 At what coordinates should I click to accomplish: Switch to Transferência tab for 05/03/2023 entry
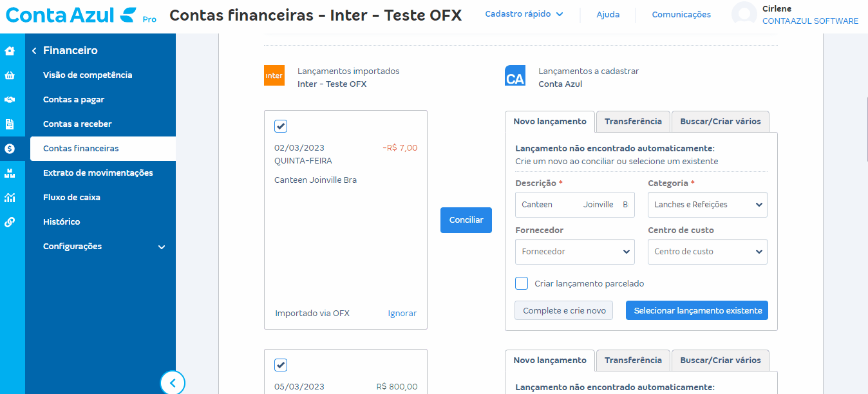(x=633, y=361)
